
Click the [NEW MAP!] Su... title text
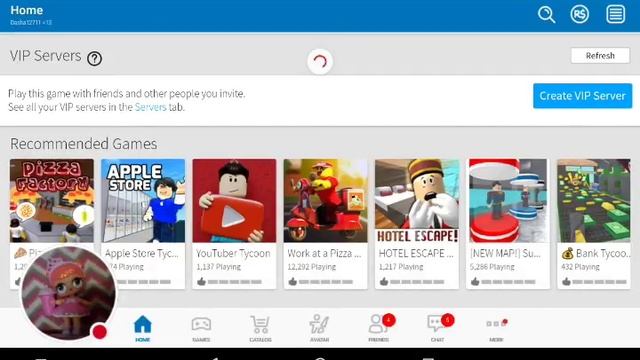click(x=505, y=253)
